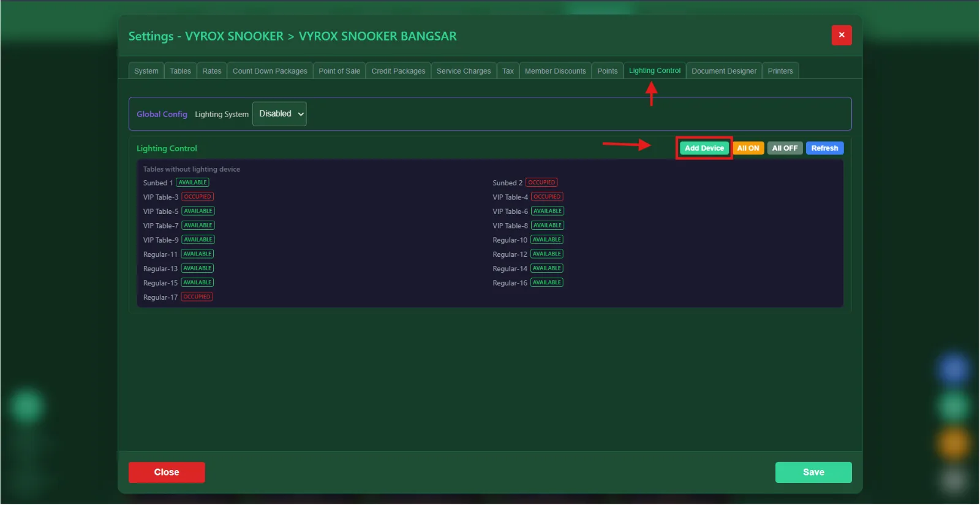The image size is (980, 505).
Task: Select the Sunbed 2 table entry
Action: point(525,183)
